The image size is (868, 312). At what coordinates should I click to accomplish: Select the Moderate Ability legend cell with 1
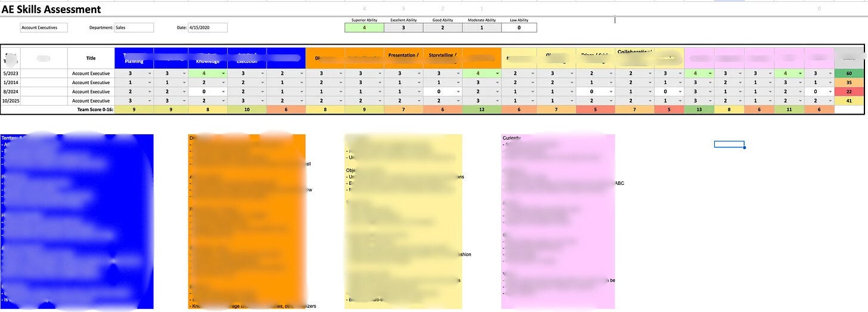pyautogui.click(x=481, y=27)
